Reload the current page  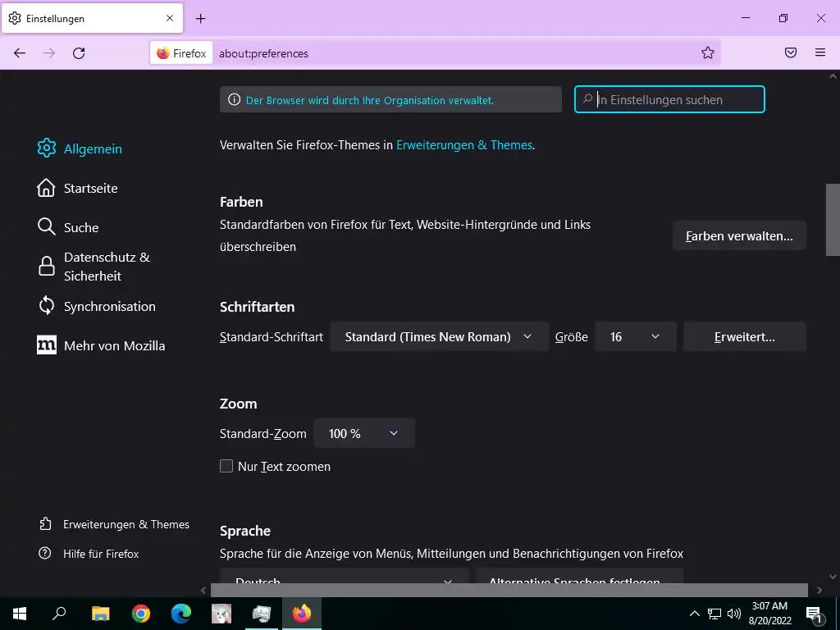(x=79, y=53)
